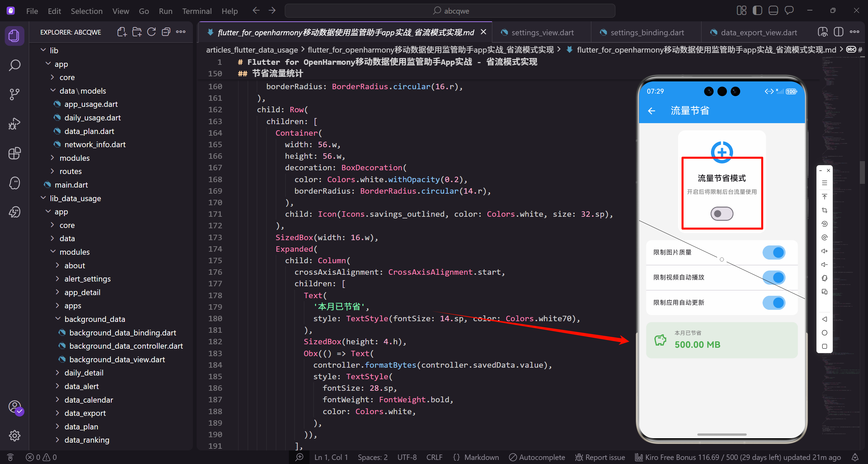Toggle bottom panel visibility in title bar
868x464 pixels.
click(773, 11)
